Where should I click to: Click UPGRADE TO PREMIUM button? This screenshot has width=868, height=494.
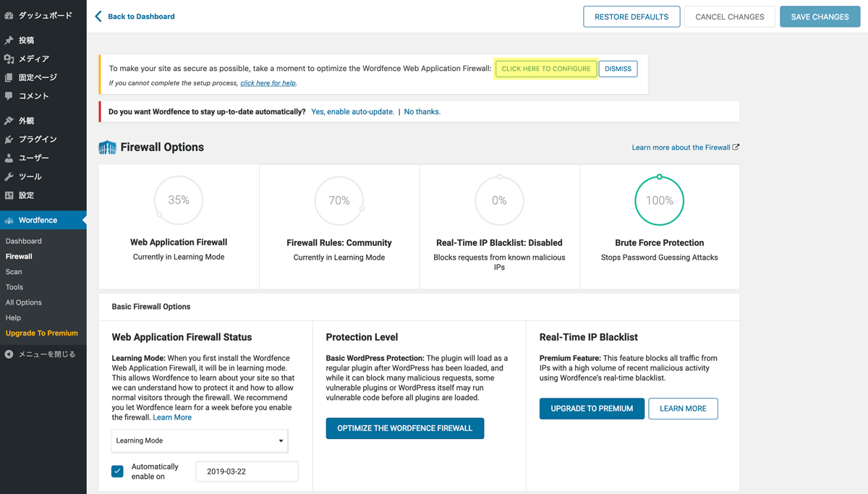pos(592,409)
